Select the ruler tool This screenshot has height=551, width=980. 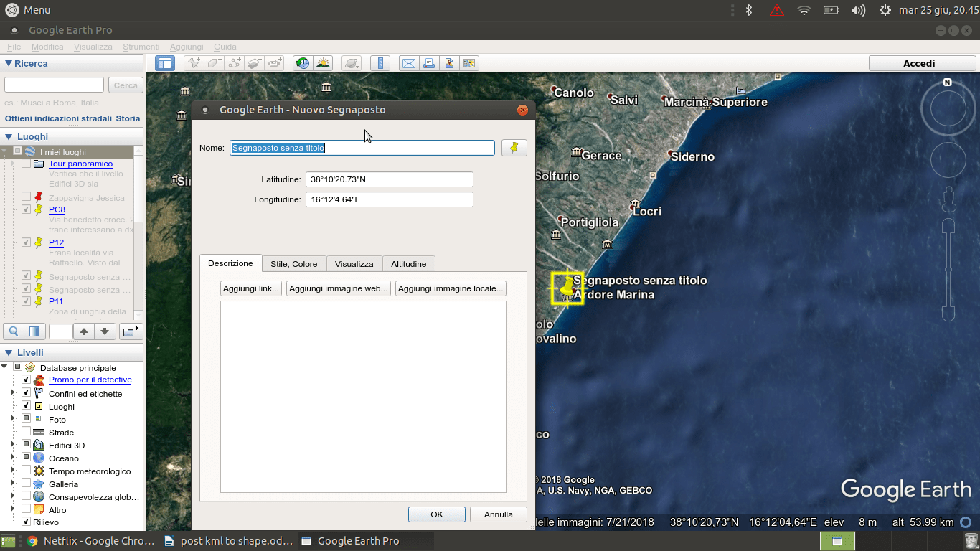380,63
